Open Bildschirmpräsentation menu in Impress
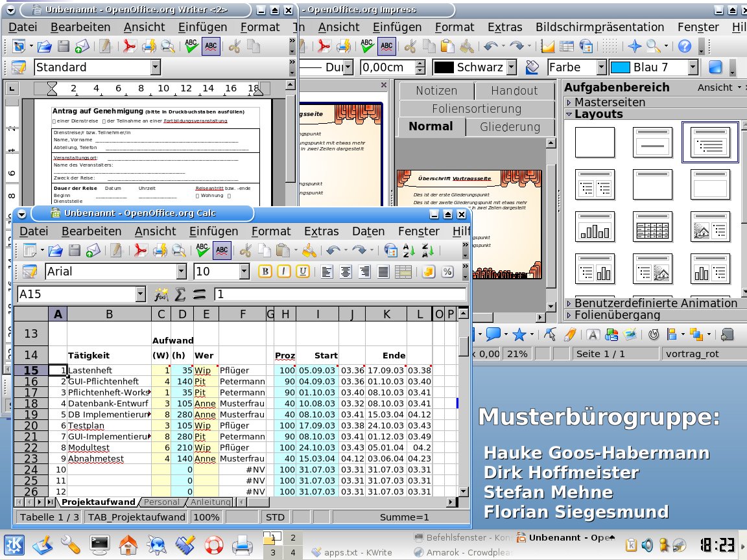The width and height of the screenshot is (747, 560). coord(600,27)
